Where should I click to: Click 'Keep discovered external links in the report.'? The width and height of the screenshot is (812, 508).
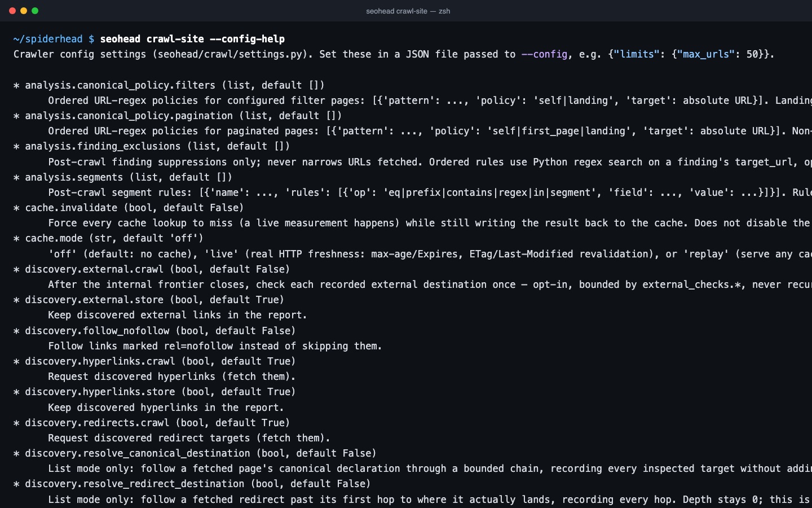[178, 315]
